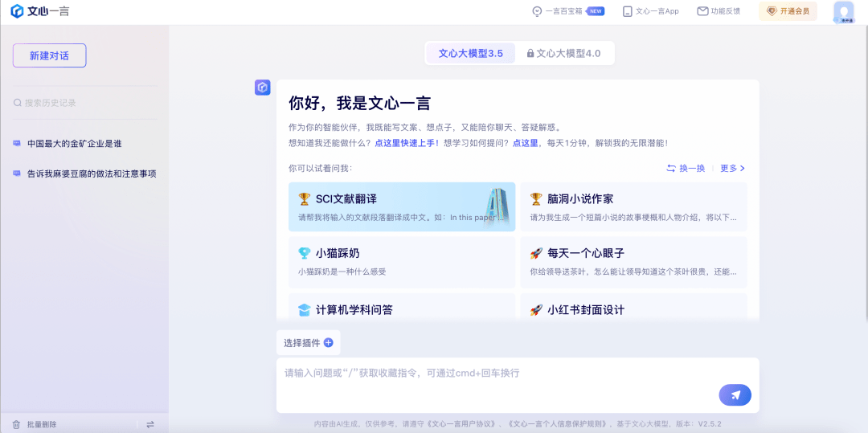Open the 点这里 prompt-learning link
Image resolution: width=868 pixels, height=433 pixels.
click(x=526, y=143)
